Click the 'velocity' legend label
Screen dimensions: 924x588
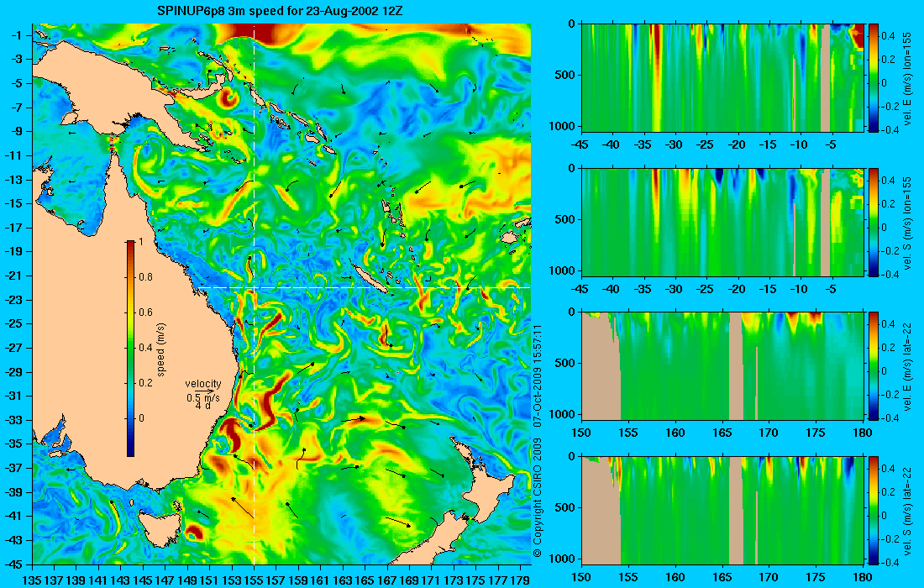(x=203, y=384)
